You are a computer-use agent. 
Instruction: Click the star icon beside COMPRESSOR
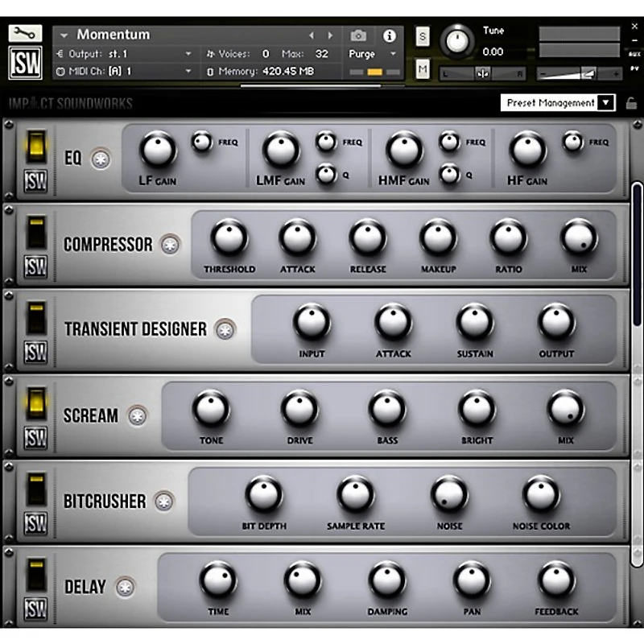[x=169, y=246]
